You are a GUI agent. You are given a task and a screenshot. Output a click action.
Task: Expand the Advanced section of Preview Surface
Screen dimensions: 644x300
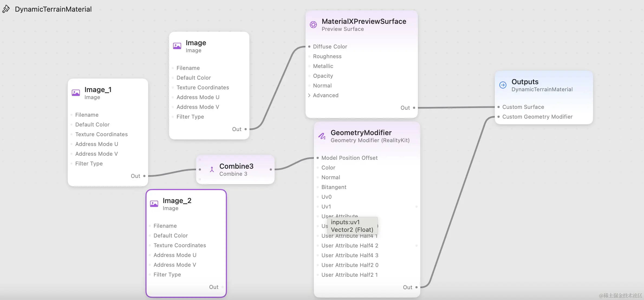click(309, 95)
